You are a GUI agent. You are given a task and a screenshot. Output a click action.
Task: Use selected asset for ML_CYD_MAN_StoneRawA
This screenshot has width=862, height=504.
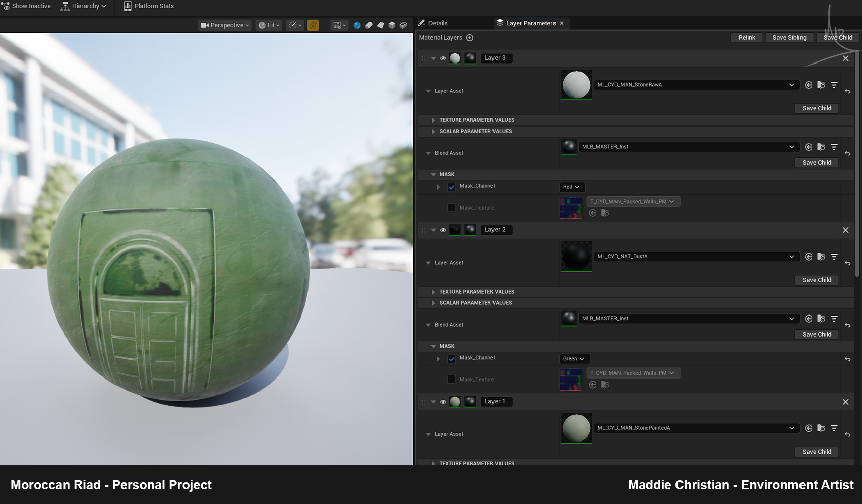click(809, 85)
